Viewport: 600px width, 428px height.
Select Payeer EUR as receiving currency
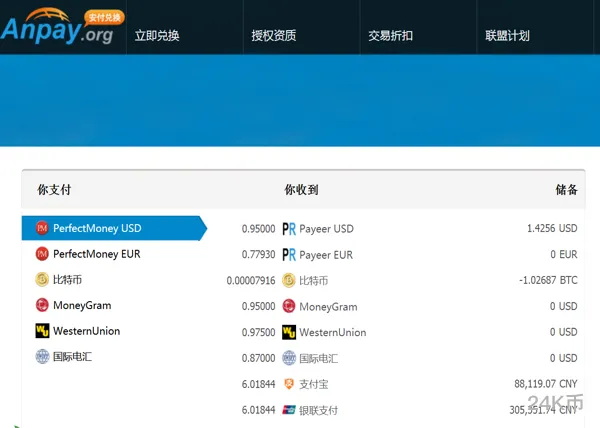[326, 255]
